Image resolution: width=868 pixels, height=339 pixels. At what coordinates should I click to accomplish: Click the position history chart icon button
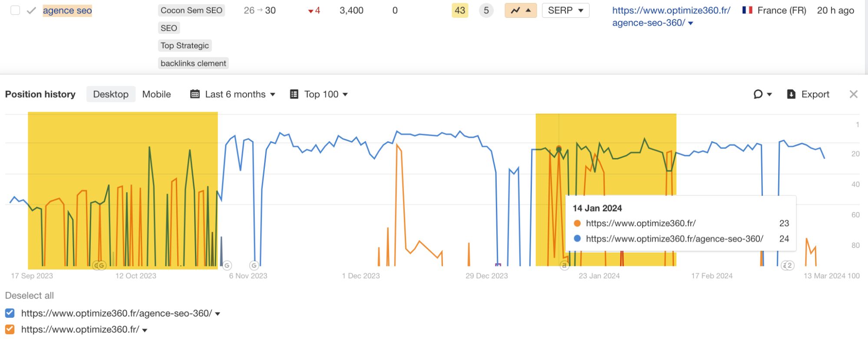tap(520, 10)
